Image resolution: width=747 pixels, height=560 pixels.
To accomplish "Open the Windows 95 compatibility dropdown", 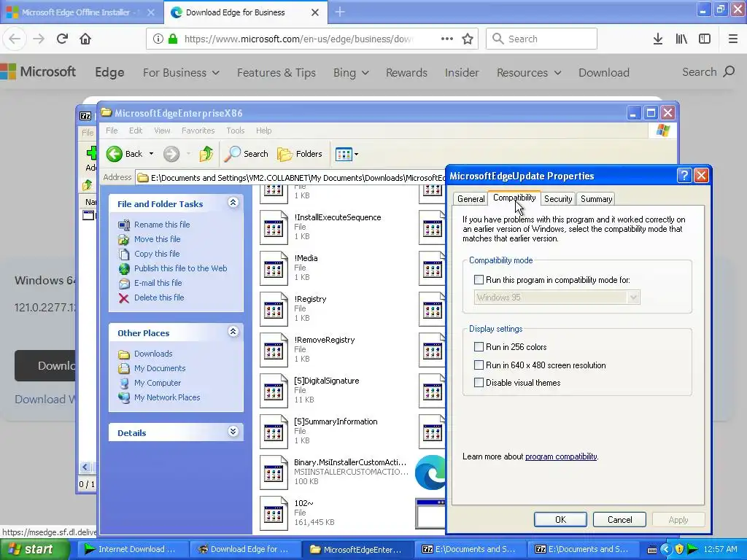I will click(633, 297).
